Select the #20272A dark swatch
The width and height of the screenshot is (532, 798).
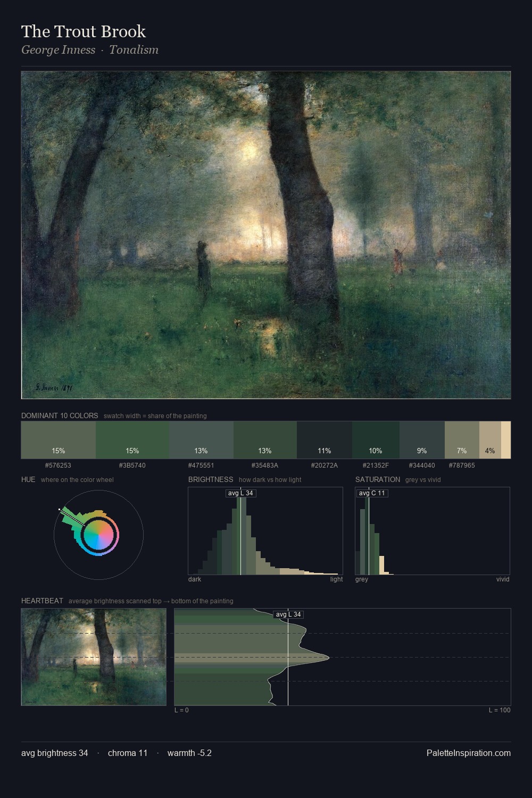click(x=325, y=440)
